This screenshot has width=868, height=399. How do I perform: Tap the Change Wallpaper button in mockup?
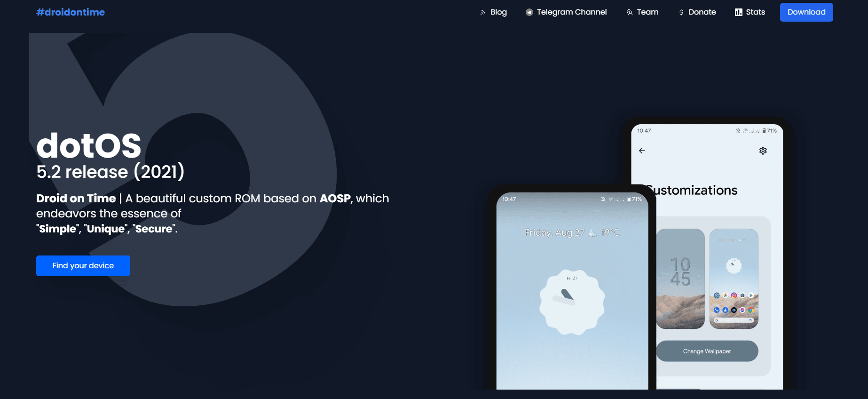[707, 351]
